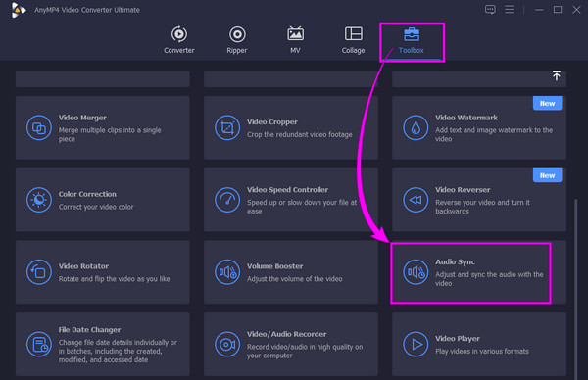The height and width of the screenshot is (380, 588).
Task: Click the Audio Sync title
Action: pyautogui.click(x=456, y=261)
